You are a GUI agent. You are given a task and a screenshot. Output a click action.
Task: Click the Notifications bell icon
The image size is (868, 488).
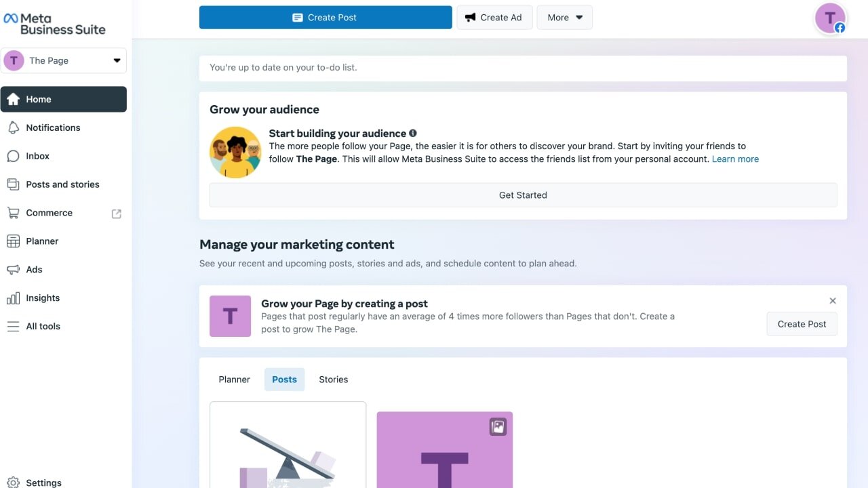(13, 127)
